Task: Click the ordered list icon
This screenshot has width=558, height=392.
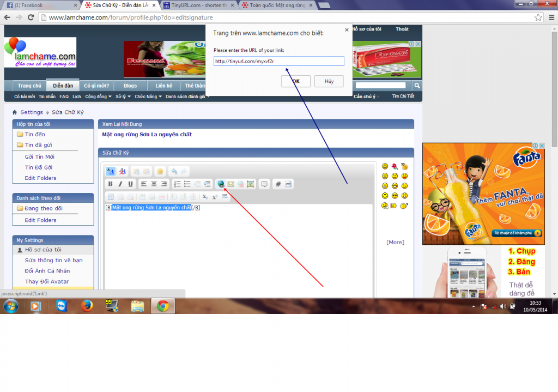Action: [x=177, y=184]
